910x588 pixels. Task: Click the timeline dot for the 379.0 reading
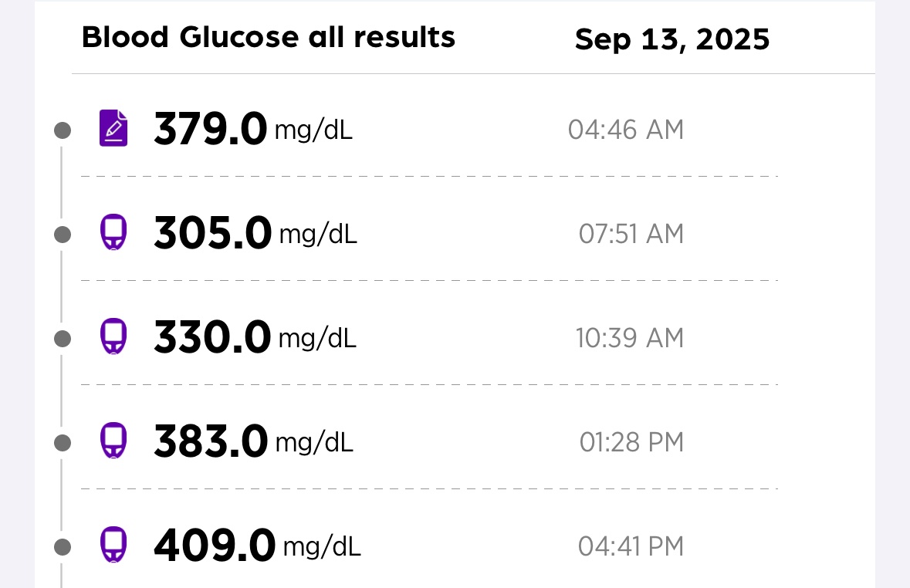(x=63, y=130)
